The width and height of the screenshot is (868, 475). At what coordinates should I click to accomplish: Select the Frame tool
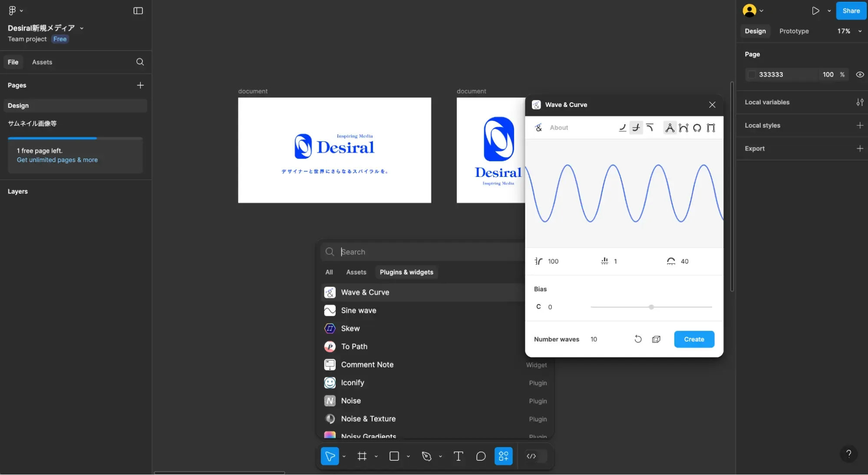tap(362, 456)
